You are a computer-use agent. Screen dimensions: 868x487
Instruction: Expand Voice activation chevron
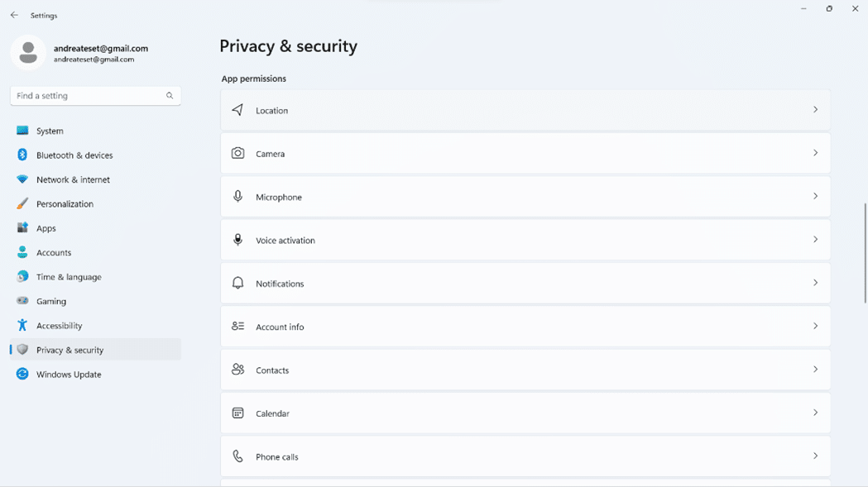point(815,240)
